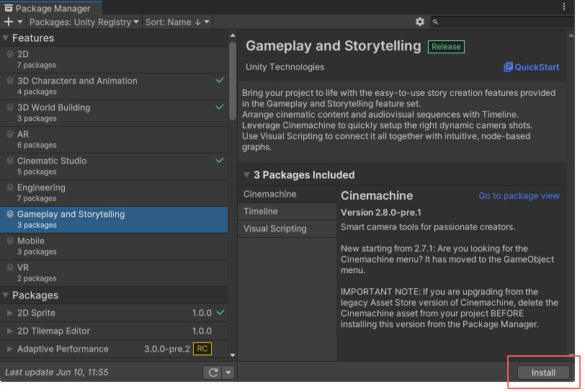Open the advanced settings gear icon

(420, 22)
